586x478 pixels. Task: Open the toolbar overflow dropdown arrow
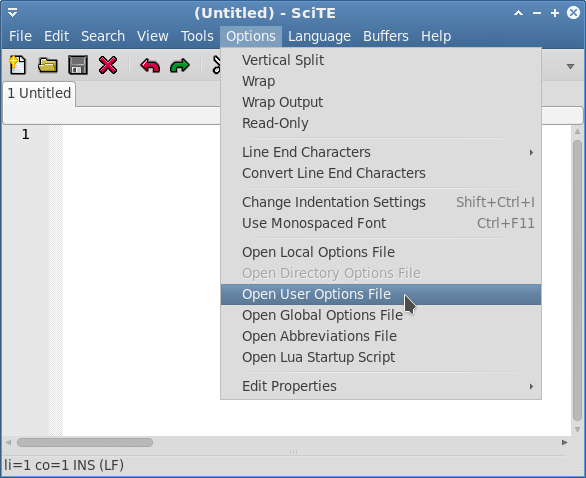570,67
